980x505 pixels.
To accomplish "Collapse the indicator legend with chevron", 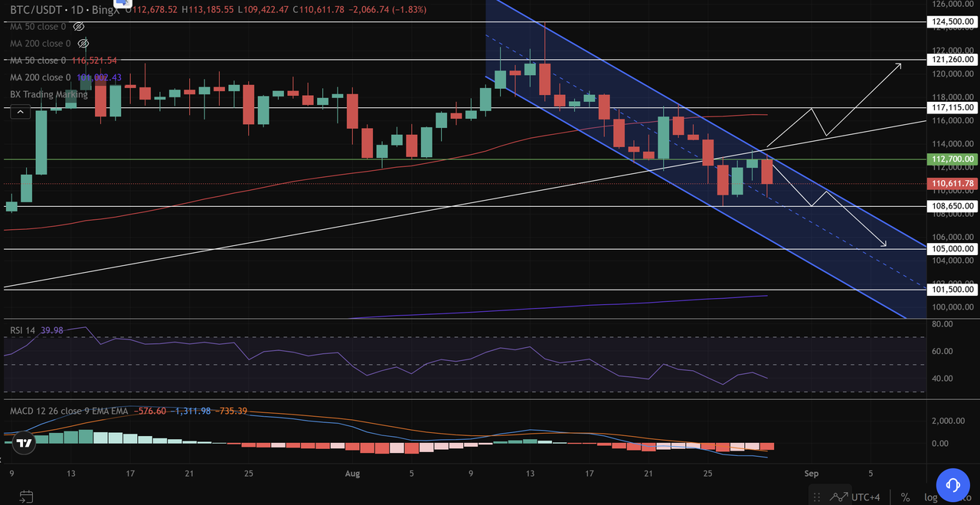I will [x=21, y=113].
